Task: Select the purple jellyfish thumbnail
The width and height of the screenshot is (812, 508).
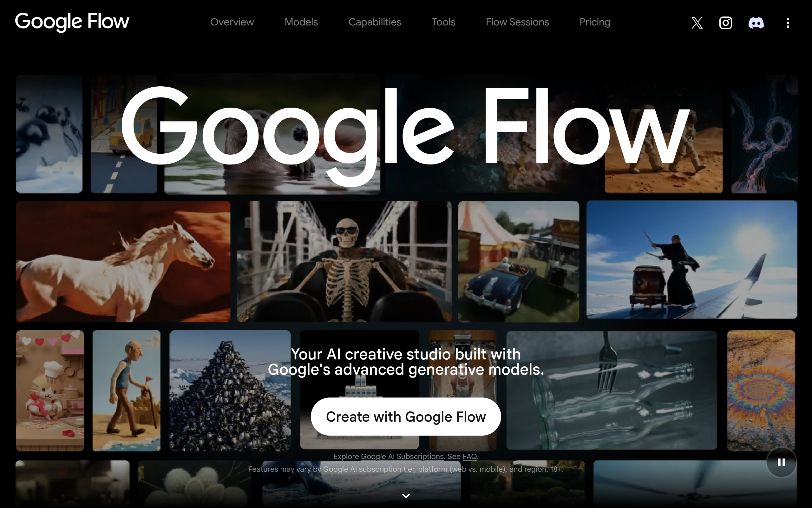Action: pos(764,134)
